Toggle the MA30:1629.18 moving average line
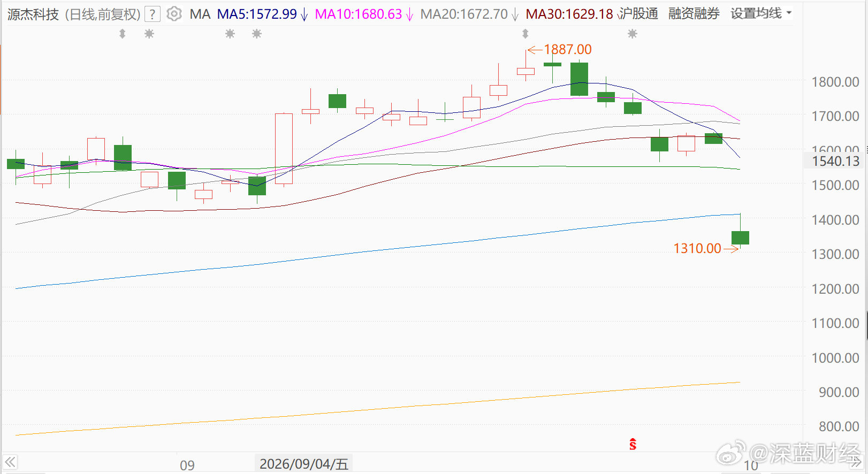 (x=569, y=14)
